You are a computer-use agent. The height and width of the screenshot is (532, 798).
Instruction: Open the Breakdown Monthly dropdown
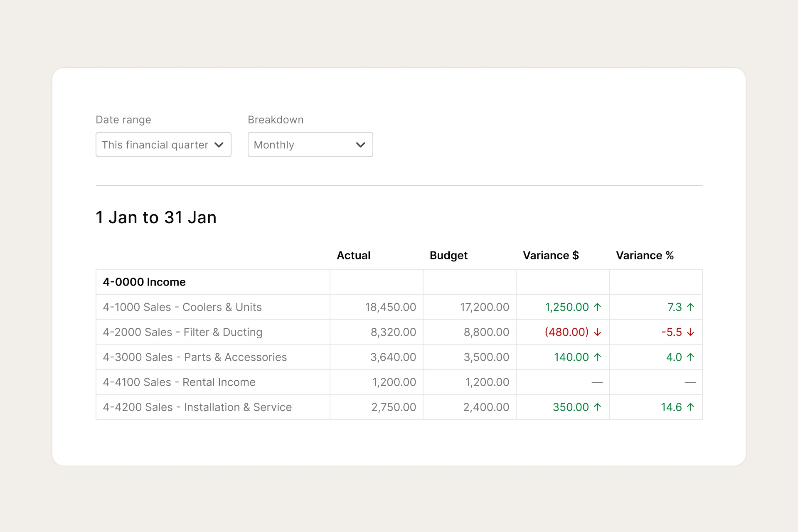(x=310, y=145)
